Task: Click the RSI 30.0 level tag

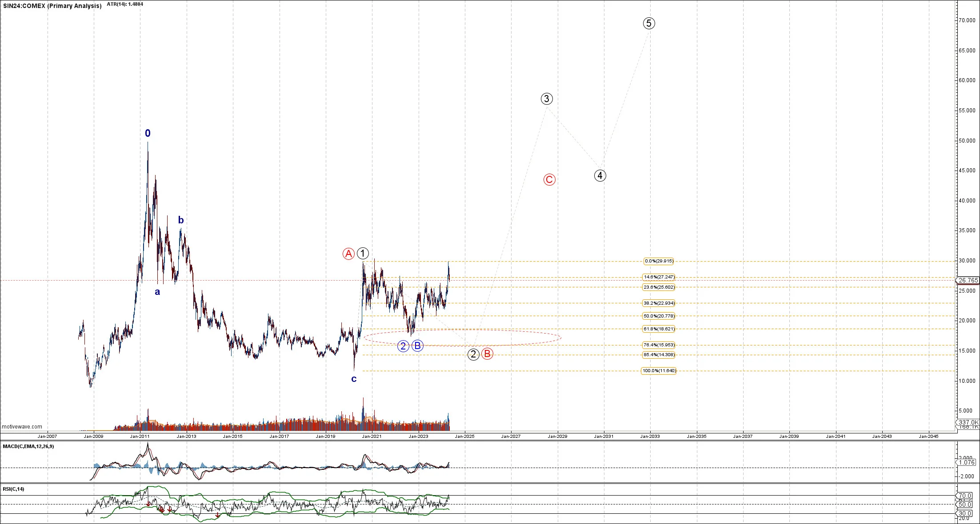Action: 965,513
